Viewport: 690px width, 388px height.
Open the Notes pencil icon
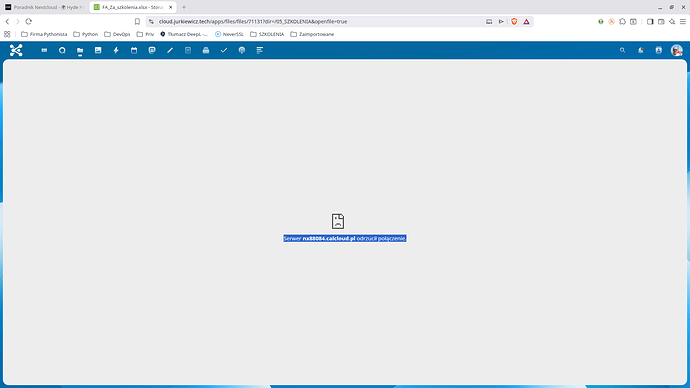pos(170,50)
